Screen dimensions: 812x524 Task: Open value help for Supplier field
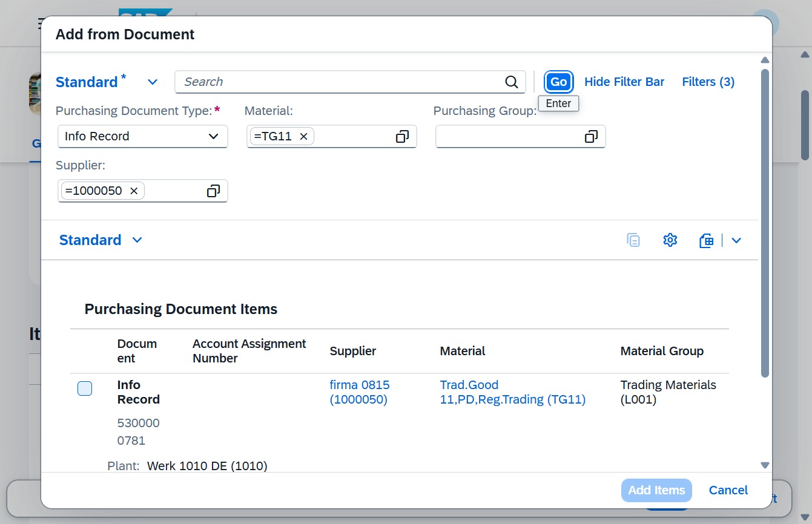(213, 191)
